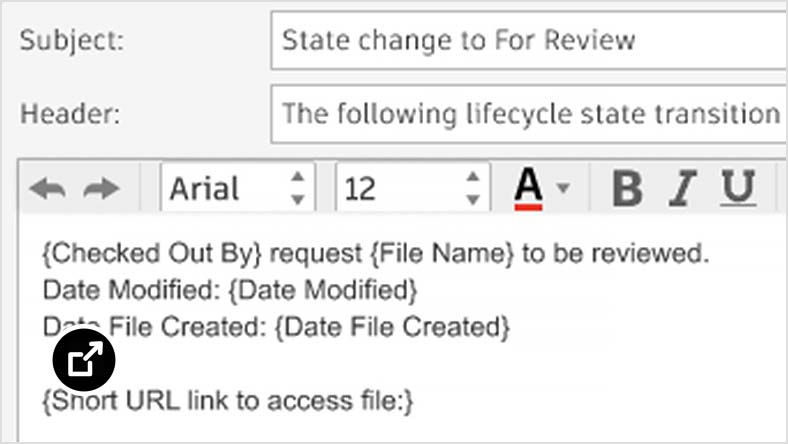Viewport: 788px width, 444px height.
Task: Click the red font color underline swatch
Action: [528, 207]
